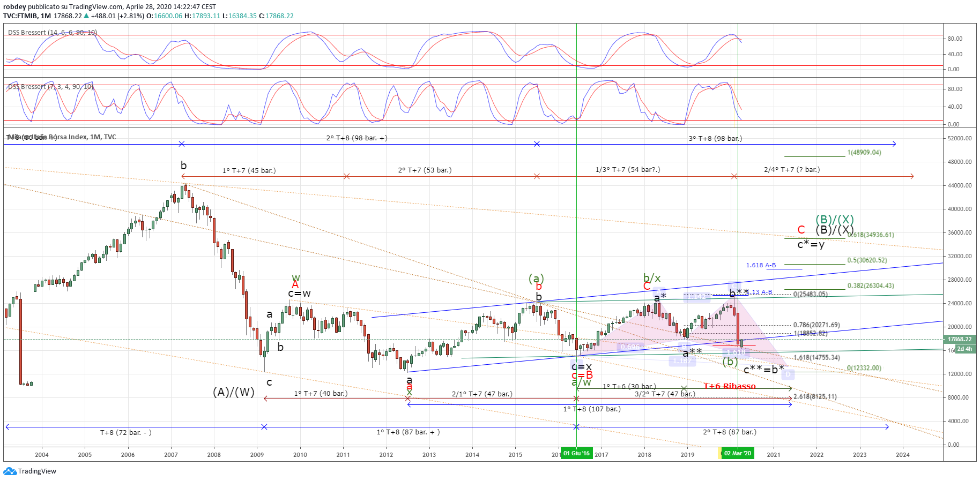Click the 2018 year label on time axis
This screenshot has width=980, height=481.
644,455
